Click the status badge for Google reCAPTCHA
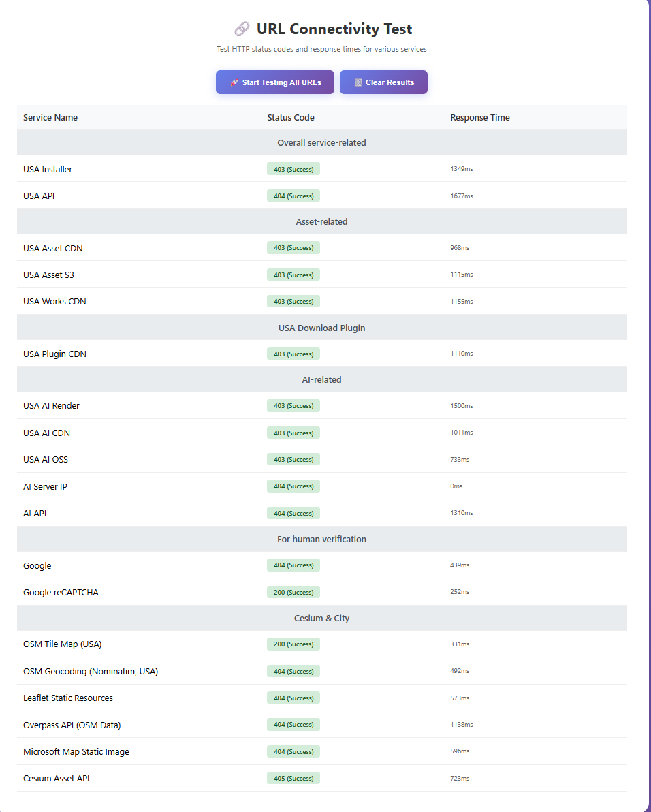 tap(293, 592)
